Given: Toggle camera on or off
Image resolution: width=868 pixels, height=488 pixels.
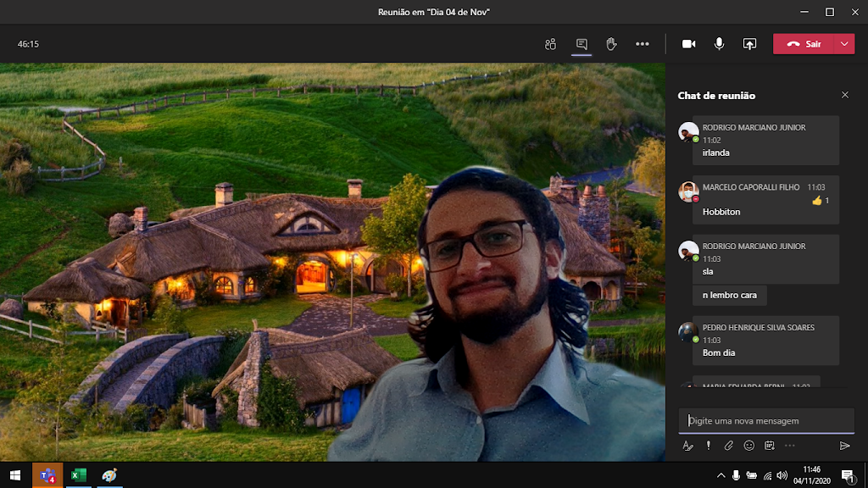Looking at the screenshot, I should [x=688, y=44].
